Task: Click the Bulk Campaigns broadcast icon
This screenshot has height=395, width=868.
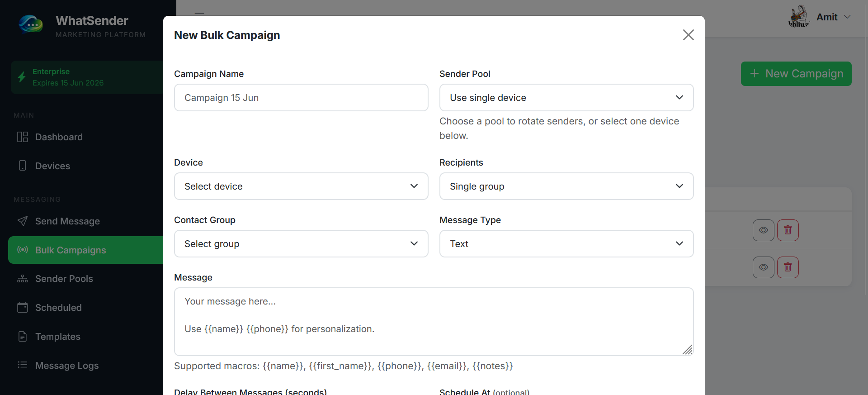Action: pos(23,250)
